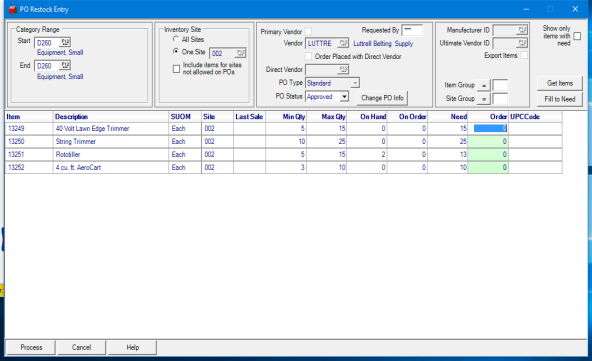Viewport: 592px width, 361px height.
Task: Click the Item column header
Action: (29, 117)
